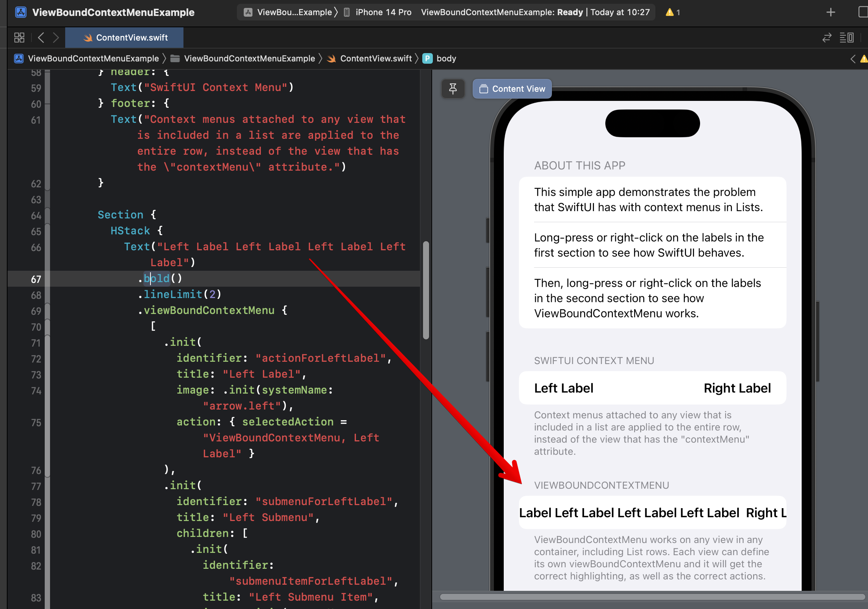Jump to the previous issue chevron
This screenshot has width=868, height=609.
point(853,59)
